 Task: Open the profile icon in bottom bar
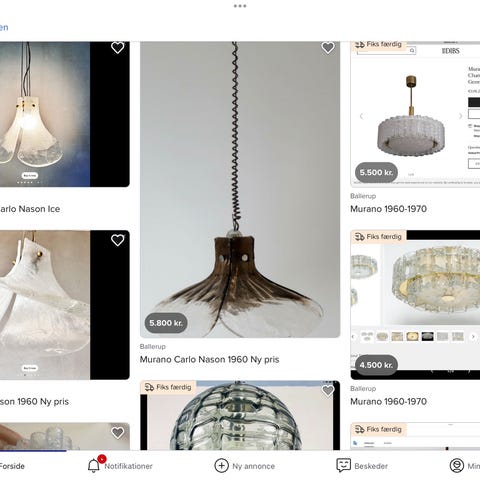[x=457, y=466]
